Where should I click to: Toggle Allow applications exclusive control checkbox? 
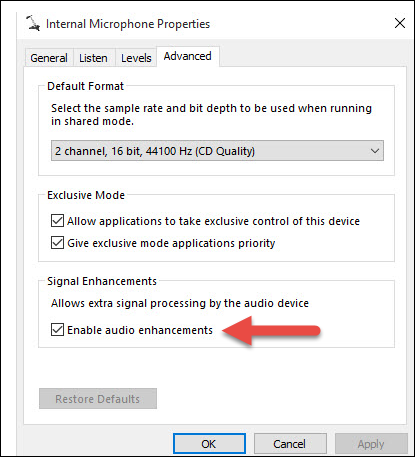coord(57,221)
